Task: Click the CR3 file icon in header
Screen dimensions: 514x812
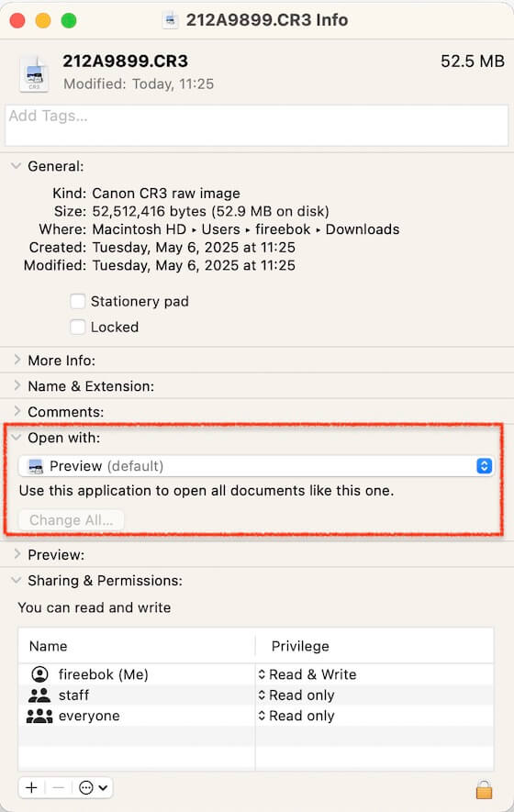Action: pyautogui.click(x=34, y=75)
